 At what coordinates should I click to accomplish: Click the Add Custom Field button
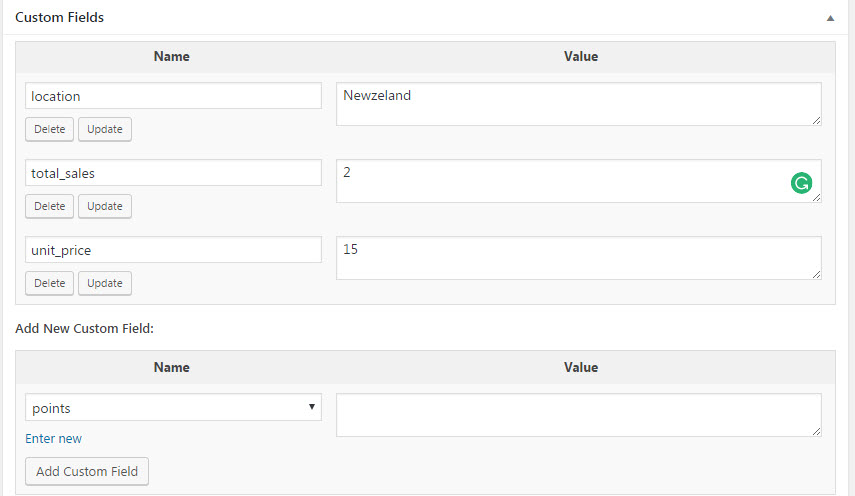point(87,471)
